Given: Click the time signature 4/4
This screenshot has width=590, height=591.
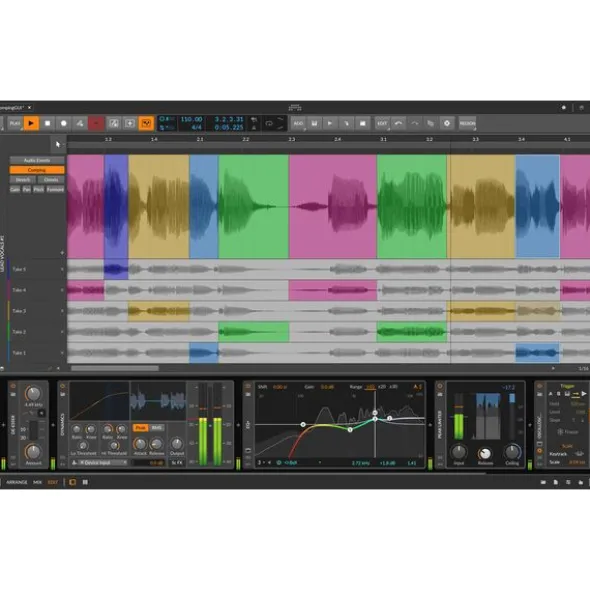Looking at the screenshot, I should [196, 127].
